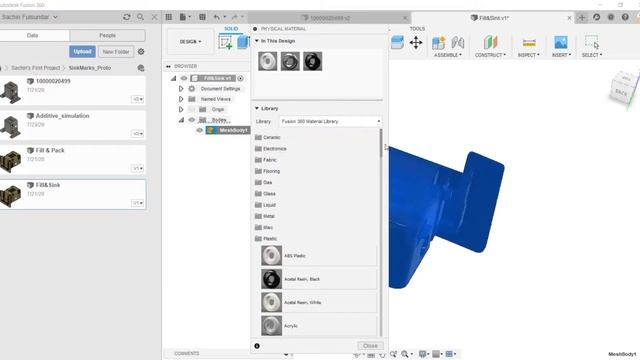Select Acetal Resin, Black material
This screenshot has height=360, width=640.
click(319, 279)
